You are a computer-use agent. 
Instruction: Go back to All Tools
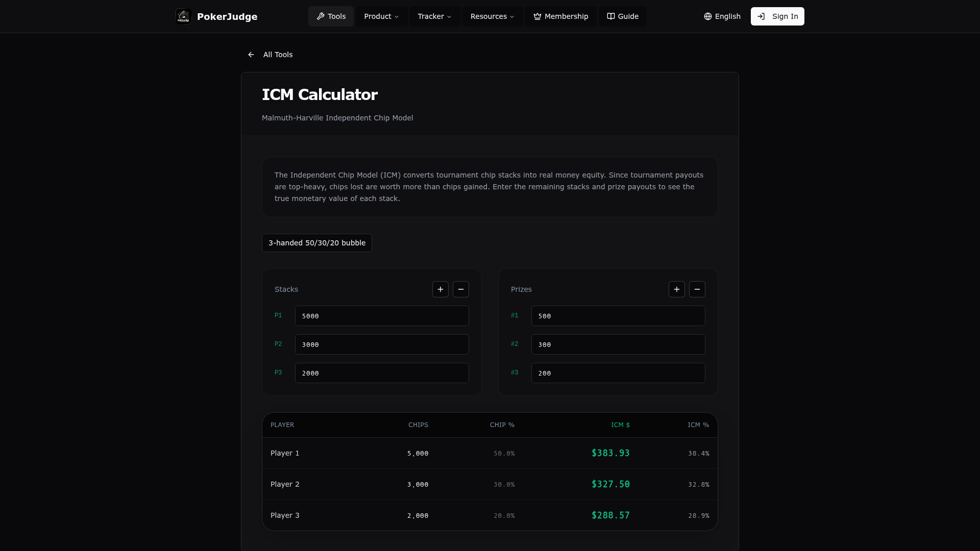(271, 55)
